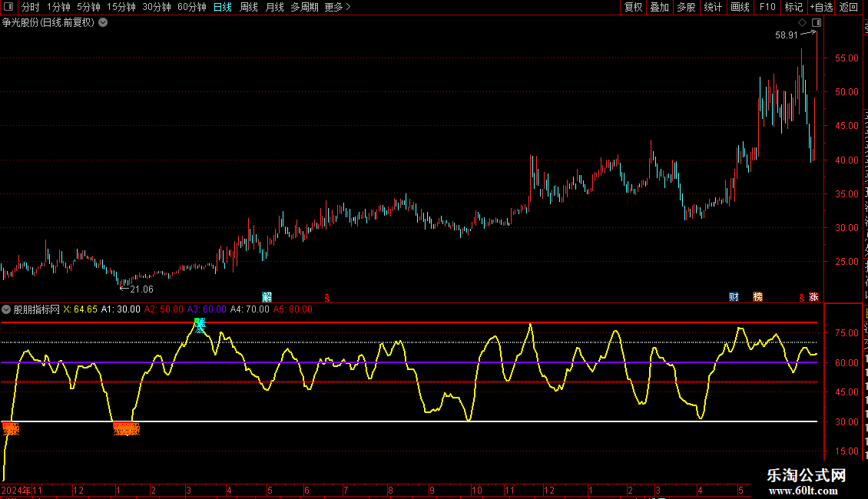868x499 pixels.
Task: Switch to 日线 daily chart
Action: coord(223,7)
